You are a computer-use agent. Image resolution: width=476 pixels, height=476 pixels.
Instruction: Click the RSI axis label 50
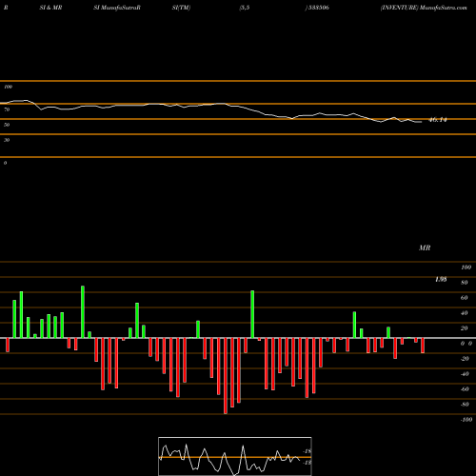click(7, 125)
